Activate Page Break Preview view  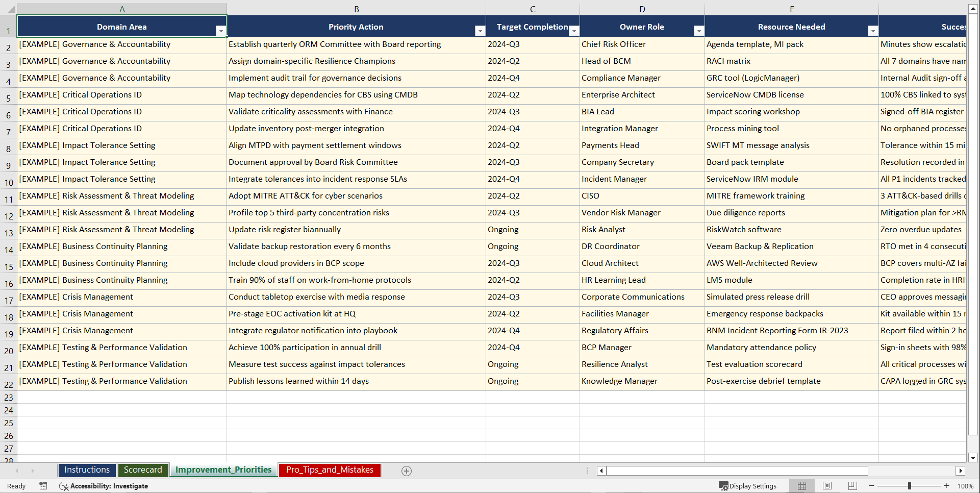point(852,486)
